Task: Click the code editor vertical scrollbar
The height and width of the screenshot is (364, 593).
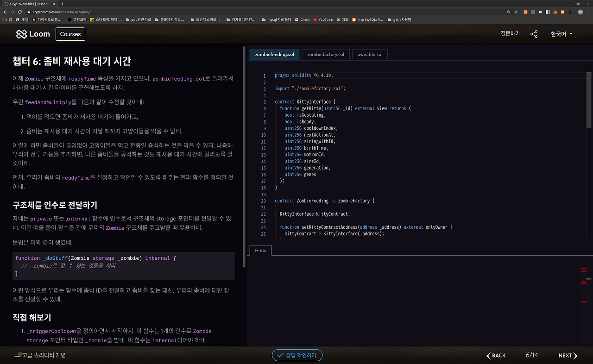Action: coord(589,100)
